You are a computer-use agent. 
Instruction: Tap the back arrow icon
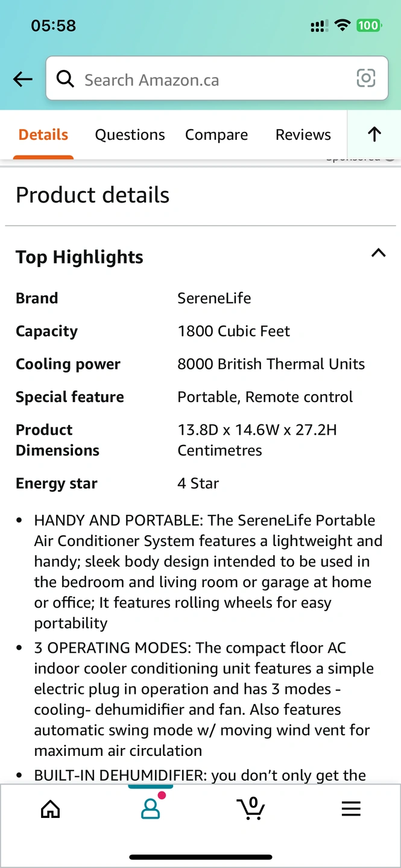(23, 79)
